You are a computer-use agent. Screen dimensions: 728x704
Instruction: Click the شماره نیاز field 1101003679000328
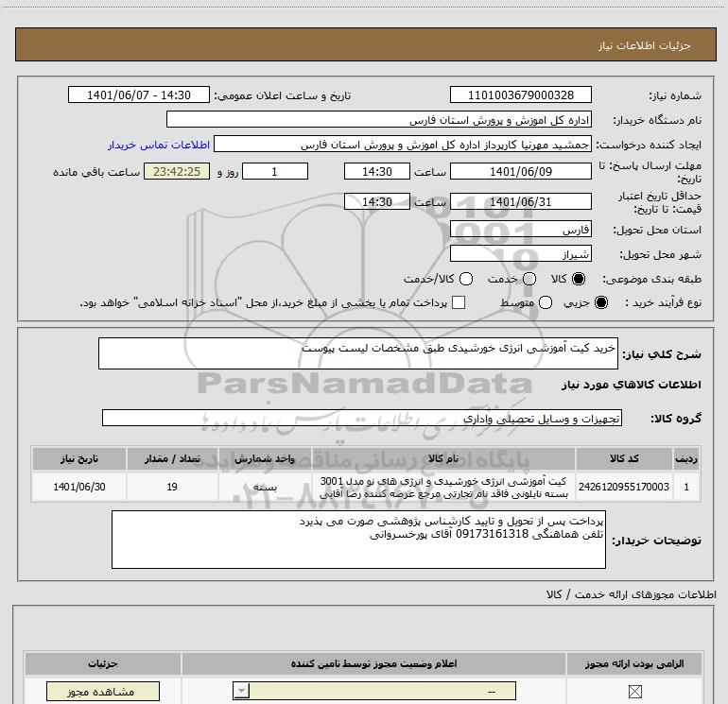520,95
